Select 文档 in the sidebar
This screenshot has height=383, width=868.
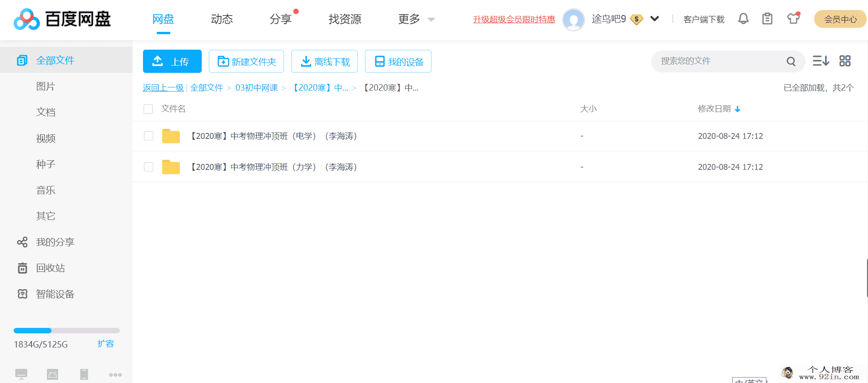46,112
